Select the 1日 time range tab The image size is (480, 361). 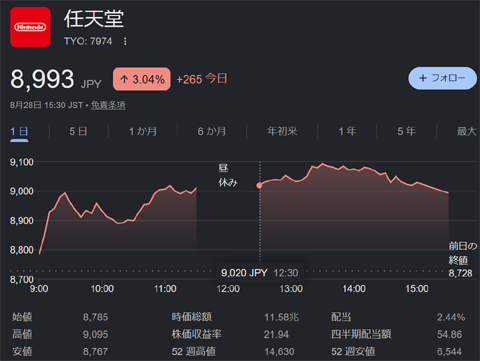click(x=19, y=131)
